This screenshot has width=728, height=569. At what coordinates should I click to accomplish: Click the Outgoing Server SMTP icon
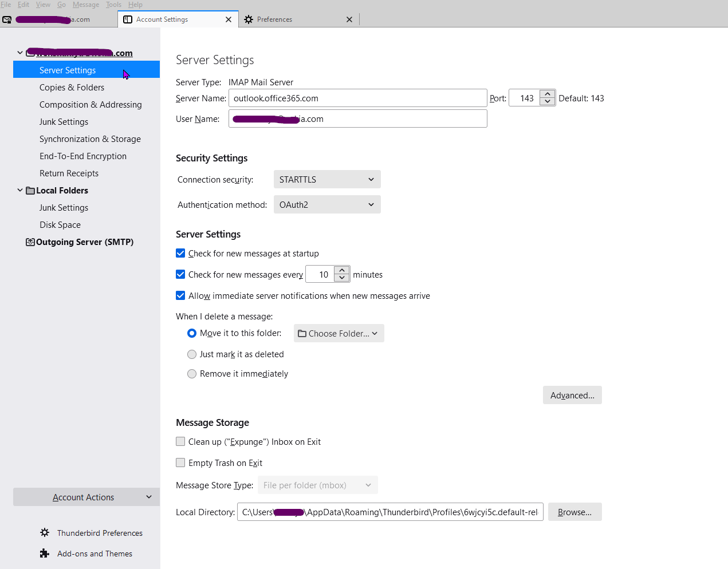[30, 242]
